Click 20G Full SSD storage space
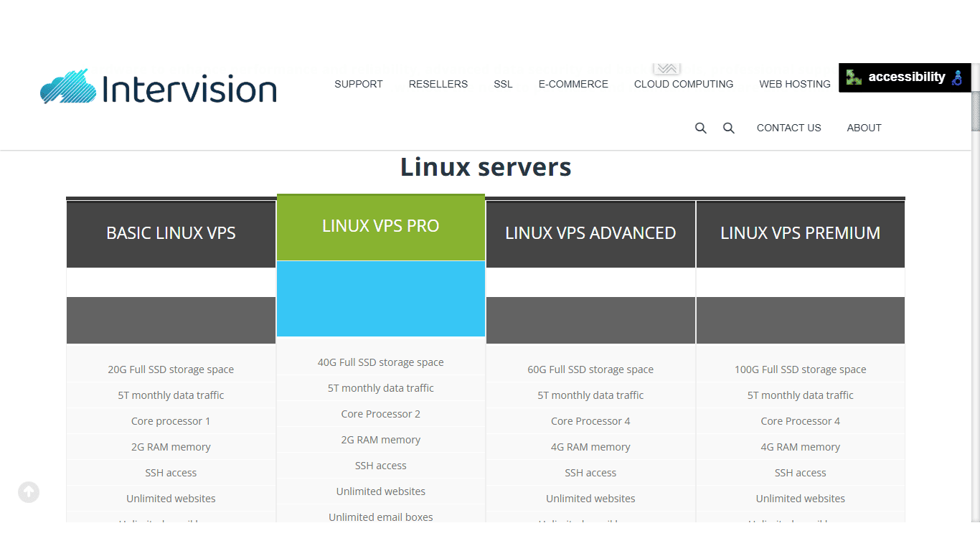Screen dimensions: 980x551 click(171, 369)
